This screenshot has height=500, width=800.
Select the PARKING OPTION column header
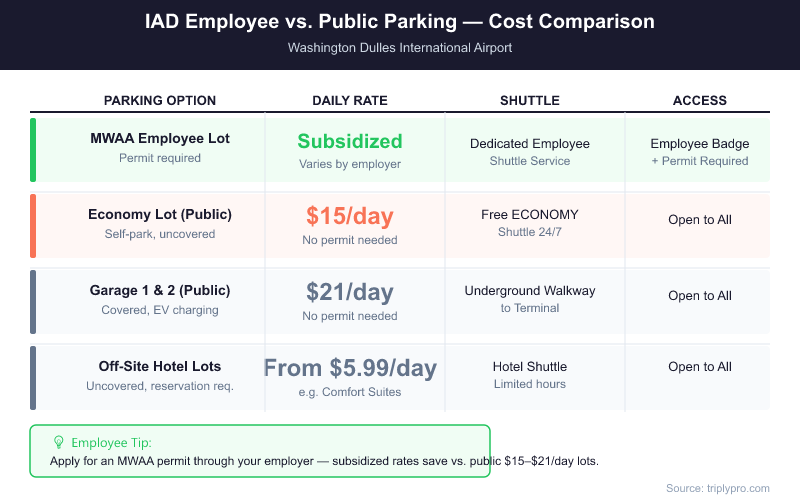[x=160, y=101]
